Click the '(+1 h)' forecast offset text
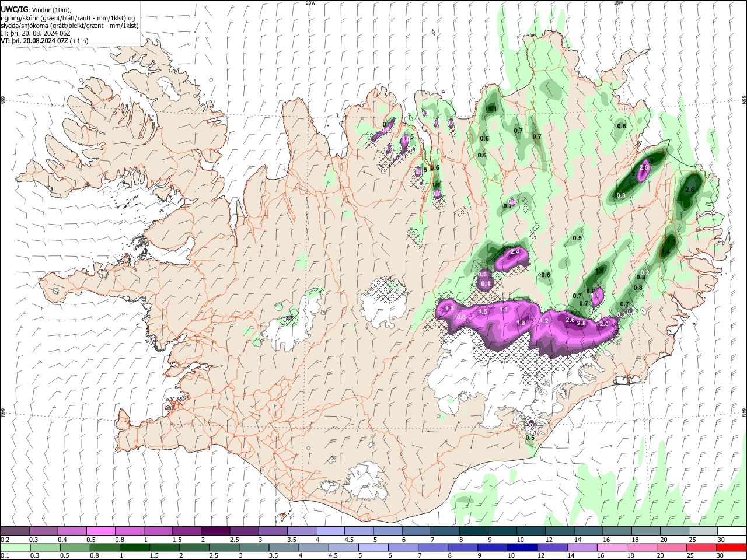The image size is (747, 560). 79,41
